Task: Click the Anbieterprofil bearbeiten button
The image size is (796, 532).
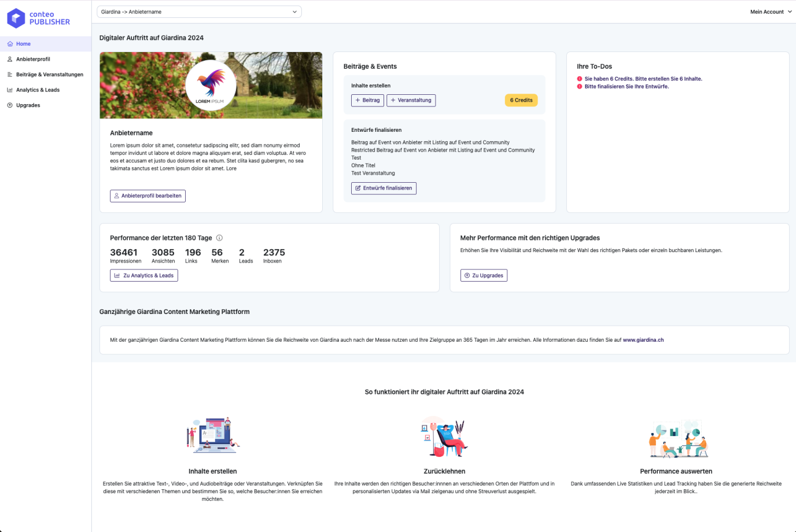Action: [148, 196]
